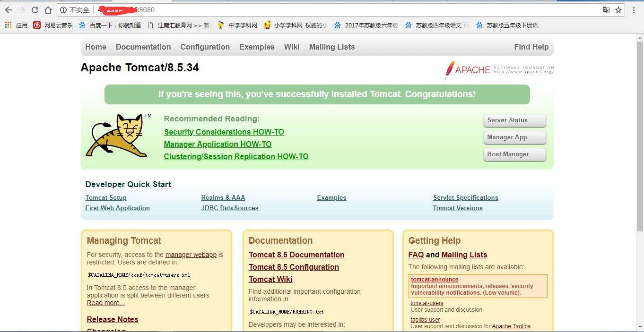
Task: Open the tomcat-announce mailing list link
Action: pos(435,280)
